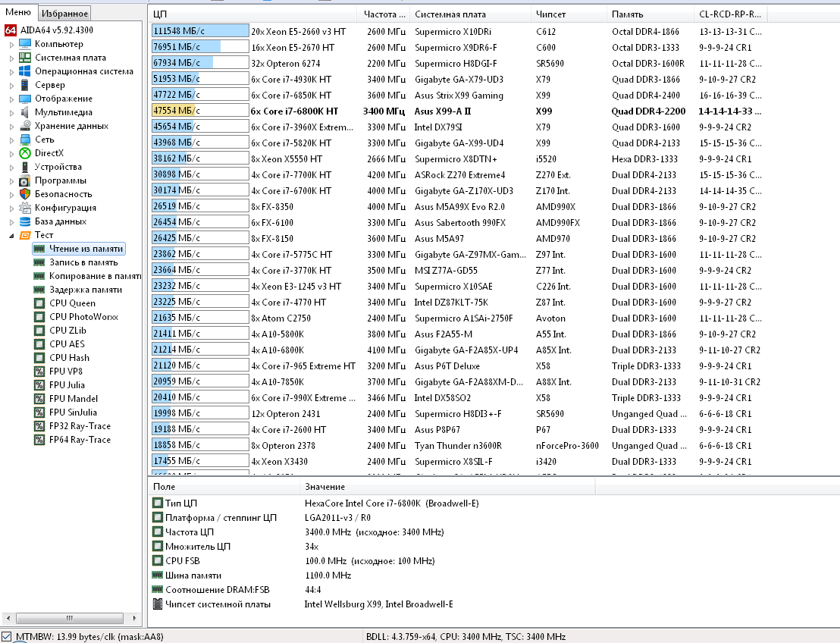Image resolution: width=840 pixels, height=643 pixels.
Task: Select the FPU Julia percent icon
Action: [x=39, y=385]
